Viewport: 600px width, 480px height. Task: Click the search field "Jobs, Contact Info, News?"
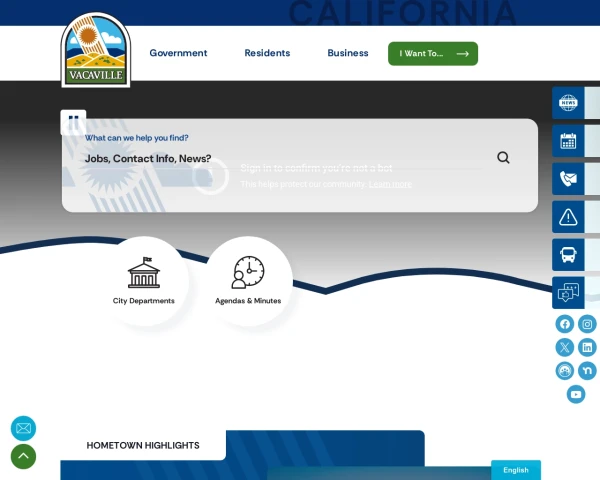[280, 158]
